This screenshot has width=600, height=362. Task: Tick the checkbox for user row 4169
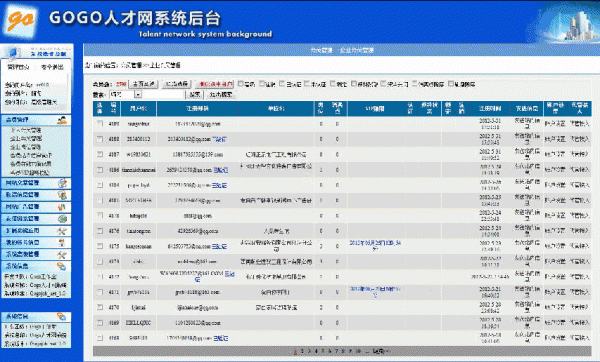(x=100, y=323)
